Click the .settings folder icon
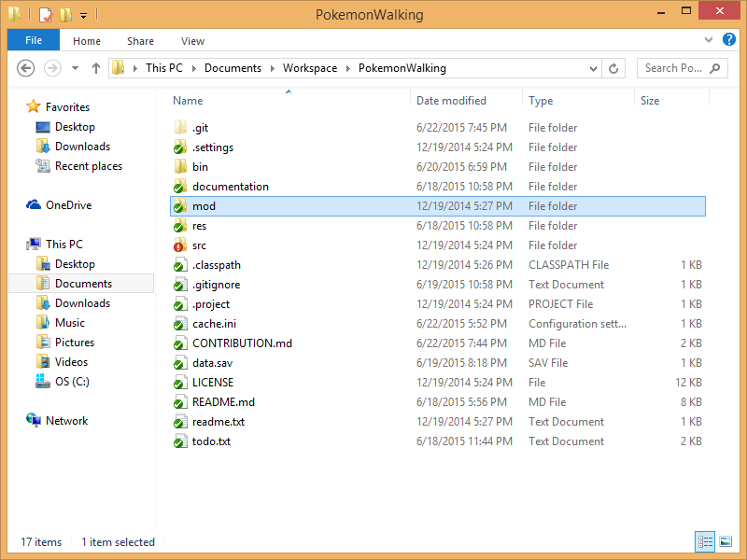Viewport: 747px width, 560px height. [180, 147]
